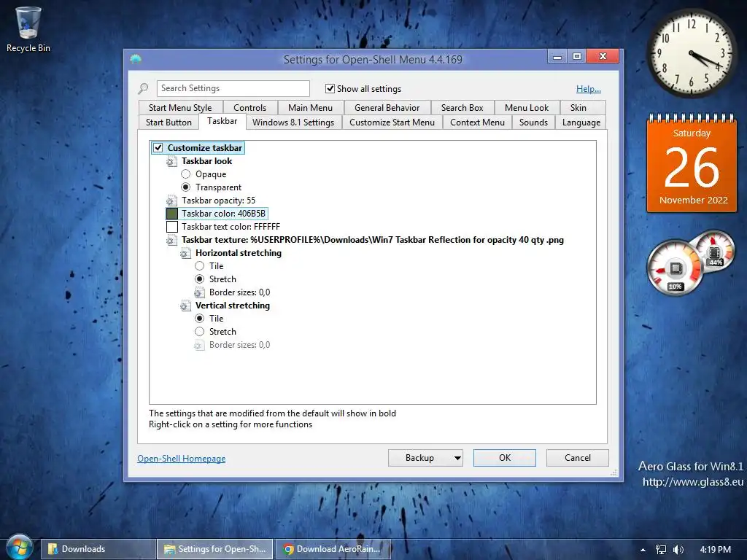Screen dimensions: 747x560
Task: Click the calendar gadget showing 26
Action: tap(692, 163)
